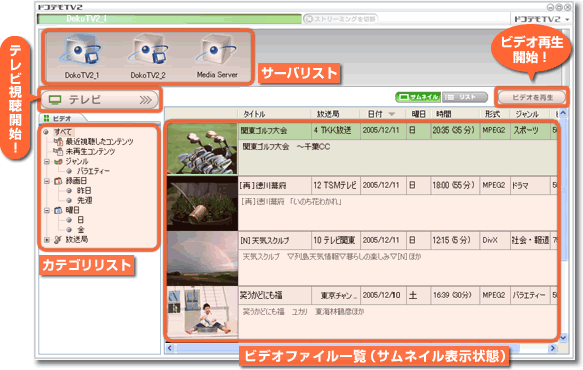Click スポーツ genre cell

pos(530,131)
